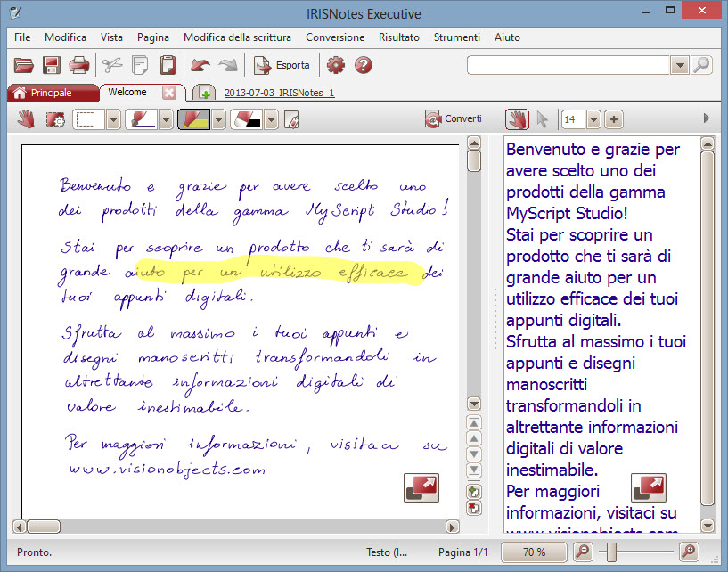Viewport: 728px width, 572px height.
Task: Zoom out using the minus magnifier
Action: pyautogui.click(x=582, y=552)
